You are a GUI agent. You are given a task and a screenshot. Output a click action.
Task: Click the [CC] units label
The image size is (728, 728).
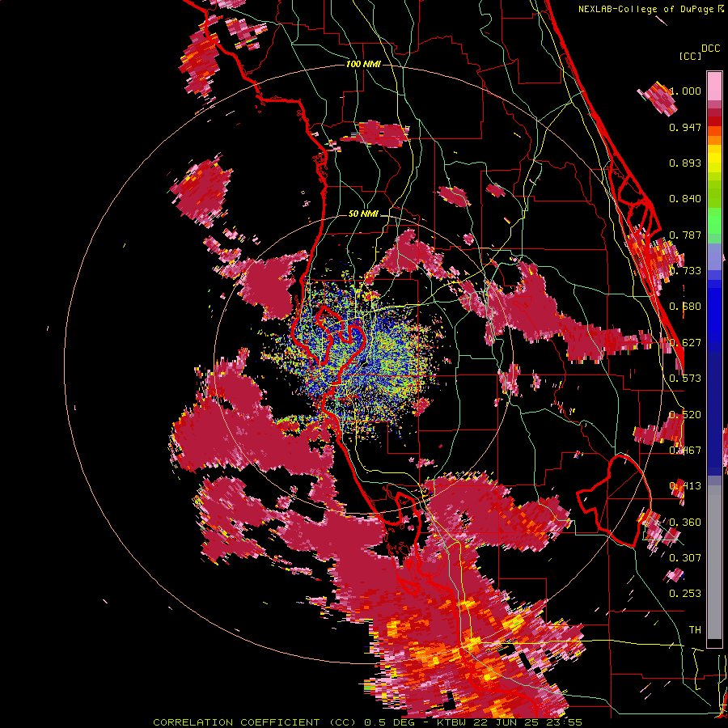pyautogui.click(x=690, y=56)
